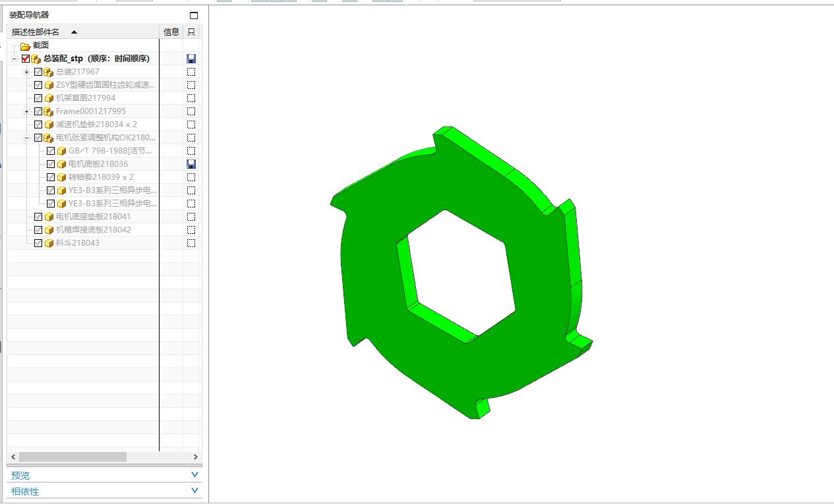Toggle the checkbox for 转轴套218039 x 2
The height and width of the screenshot is (504, 834).
click(x=51, y=177)
